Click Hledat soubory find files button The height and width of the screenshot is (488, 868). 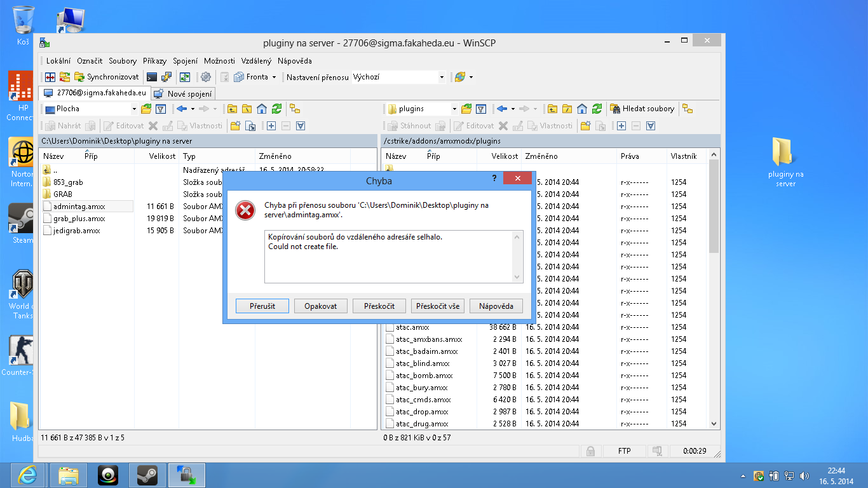642,109
